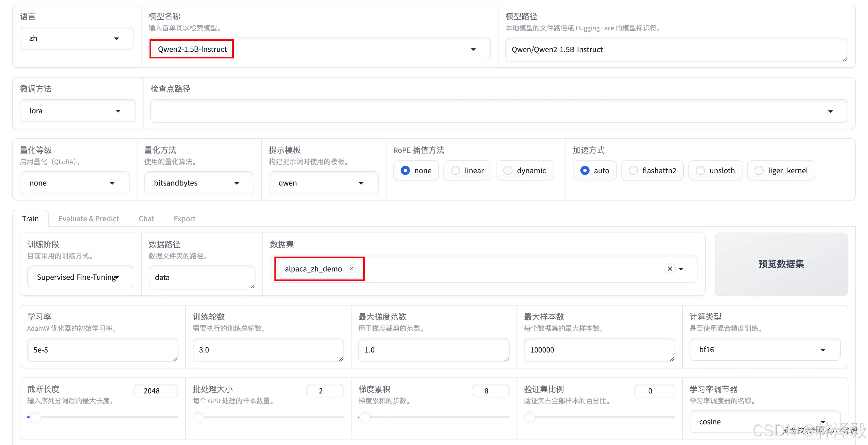Select dynamic RoPE interpolation

pyautogui.click(x=508, y=170)
